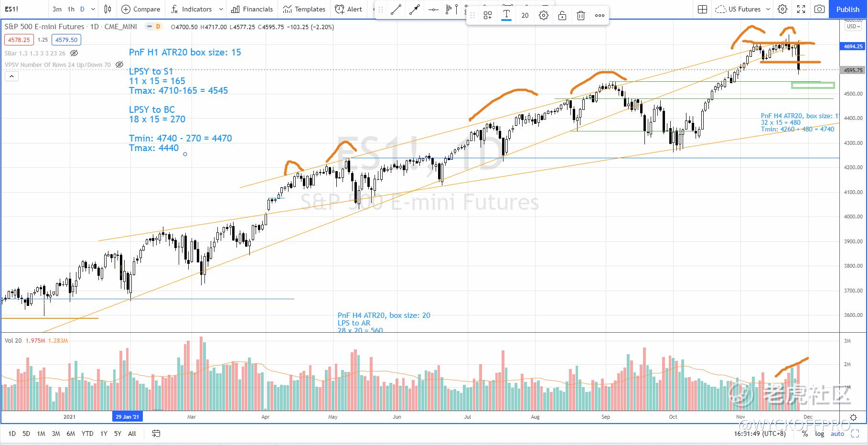This screenshot has width=868, height=445.
Task: Click the Compare symbol button
Action: 141,9
